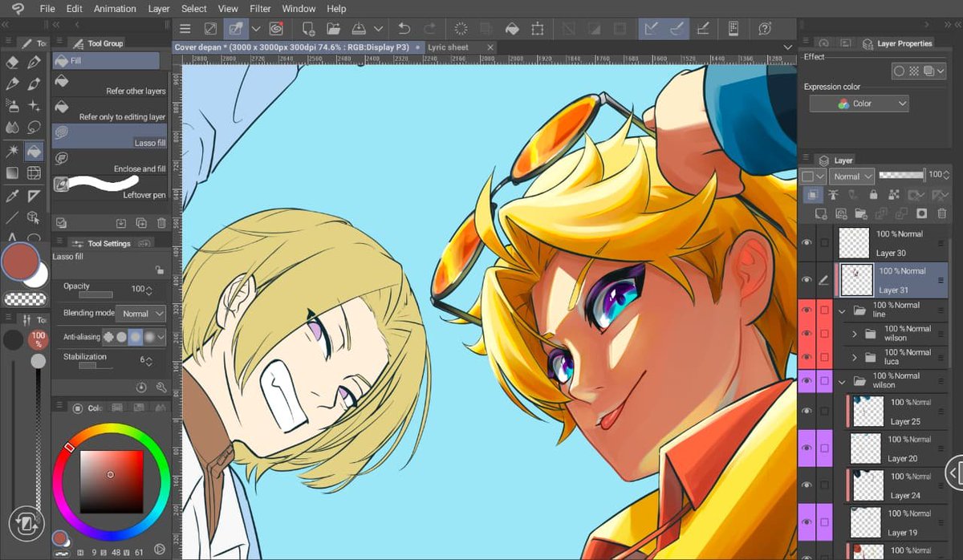Choose Lasso fill sub tool

coord(109,136)
